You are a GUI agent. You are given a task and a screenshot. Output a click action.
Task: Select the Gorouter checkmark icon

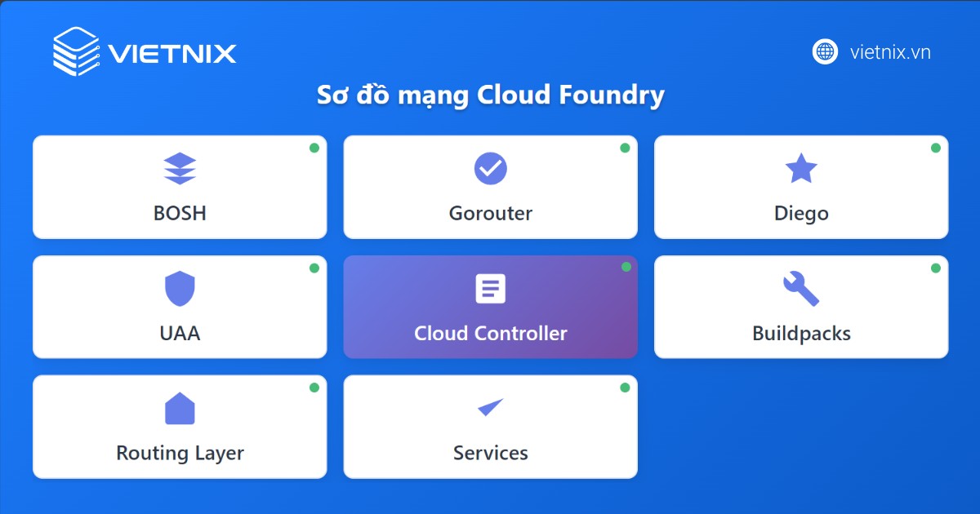coord(490,169)
